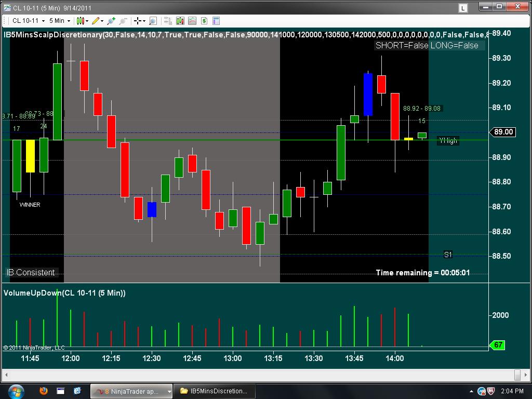532x399 pixels.
Task: Click the 89.00 current price marker
Action: click(503, 132)
